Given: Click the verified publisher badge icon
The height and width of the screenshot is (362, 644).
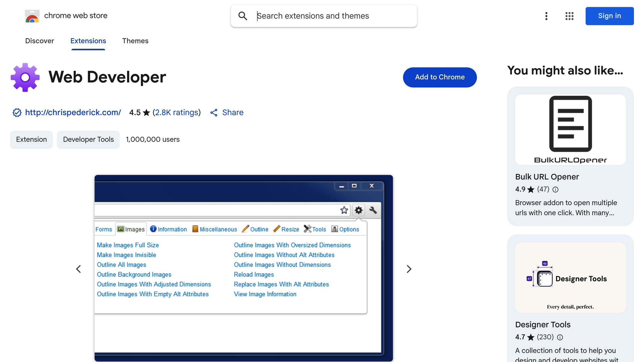Looking at the screenshot, I should tap(17, 112).
